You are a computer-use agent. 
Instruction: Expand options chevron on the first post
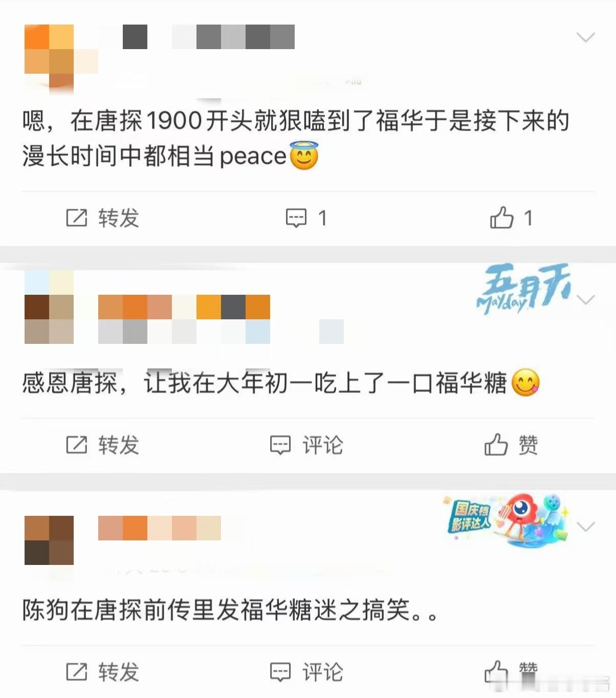point(585,37)
